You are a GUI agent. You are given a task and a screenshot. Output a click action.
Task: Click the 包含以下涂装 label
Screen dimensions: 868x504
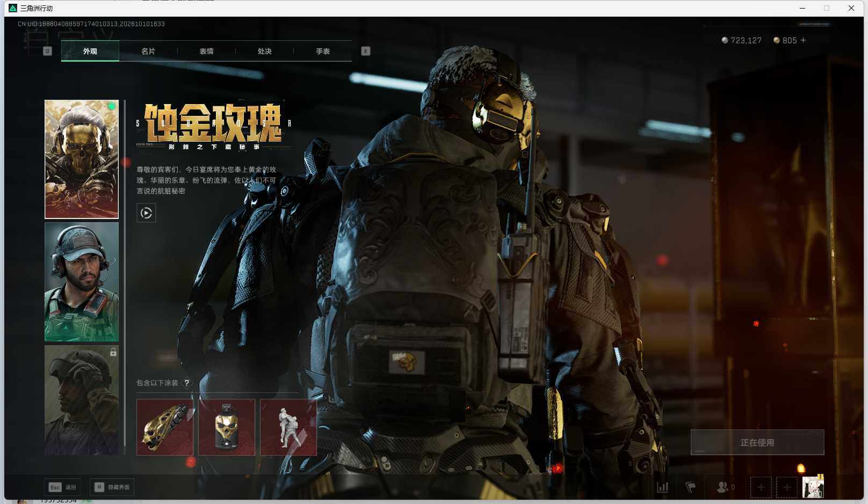pyautogui.click(x=157, y=383)
